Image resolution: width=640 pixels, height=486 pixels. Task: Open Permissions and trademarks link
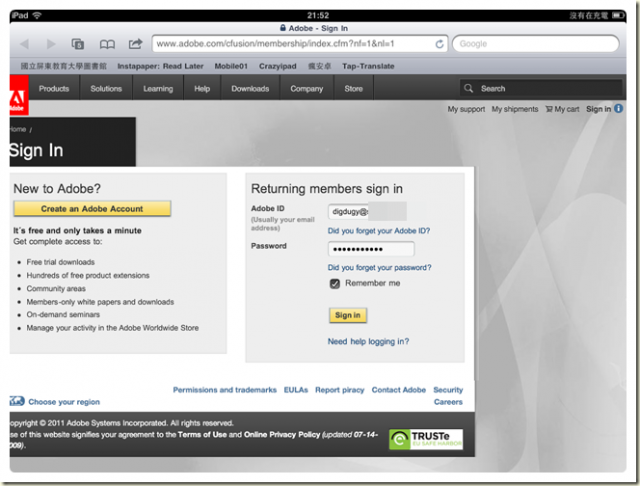[225, 390]
